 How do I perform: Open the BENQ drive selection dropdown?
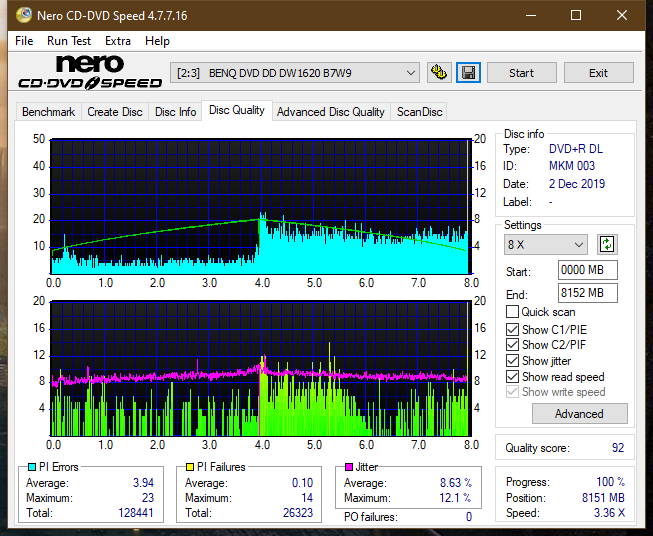point(295,73)
